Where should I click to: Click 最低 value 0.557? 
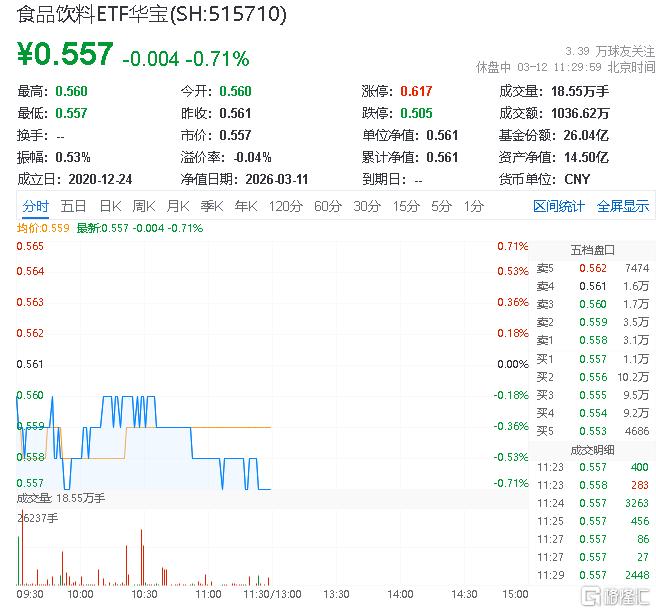[72, 113]
